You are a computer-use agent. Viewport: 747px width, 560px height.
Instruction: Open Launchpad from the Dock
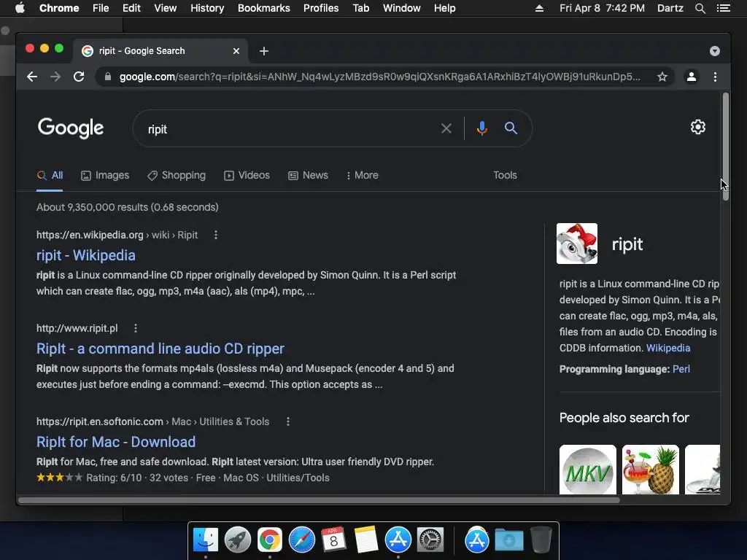point(238,540)
